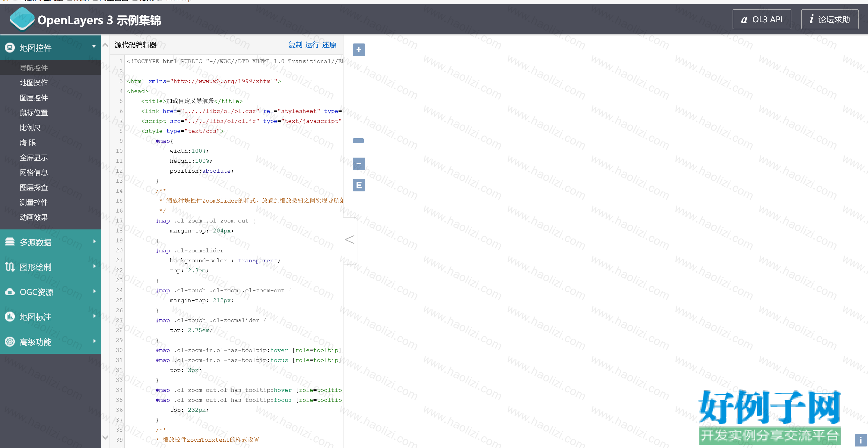Click the editor scroll down arrow
868x448 pixels.
coord(105,437)
